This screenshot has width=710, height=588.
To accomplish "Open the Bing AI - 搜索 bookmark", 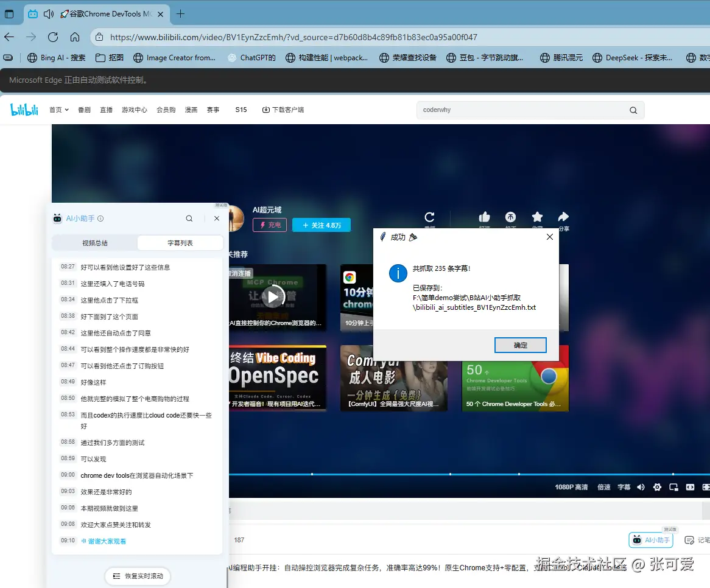I will (57, 57).
